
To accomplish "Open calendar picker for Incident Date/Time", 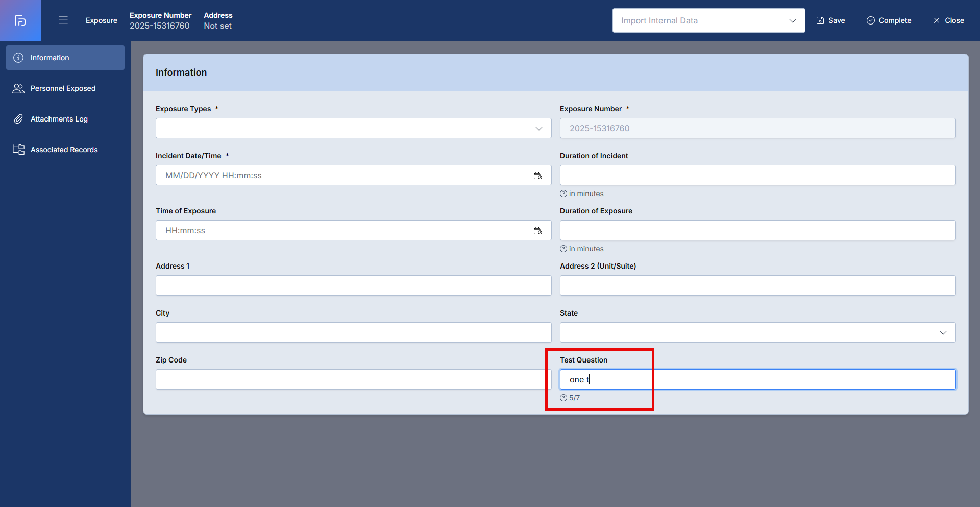I will pyautogui.click(x=537, y=176).
